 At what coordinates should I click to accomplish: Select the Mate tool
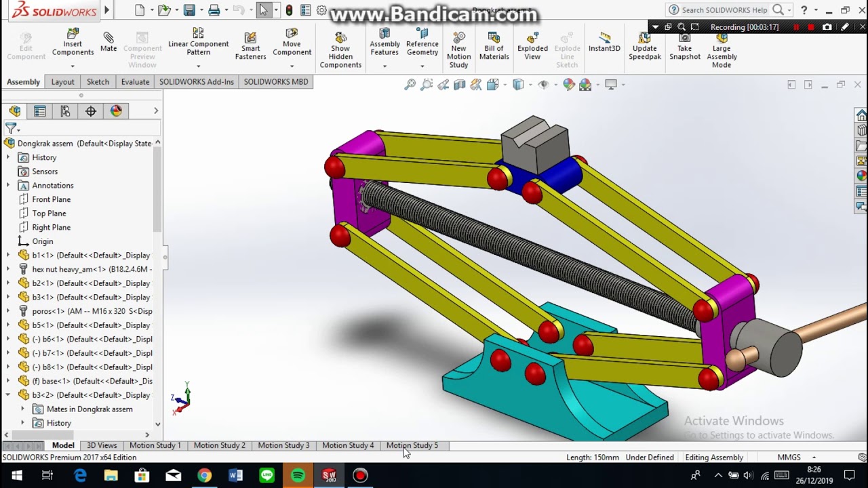point(108,42)
